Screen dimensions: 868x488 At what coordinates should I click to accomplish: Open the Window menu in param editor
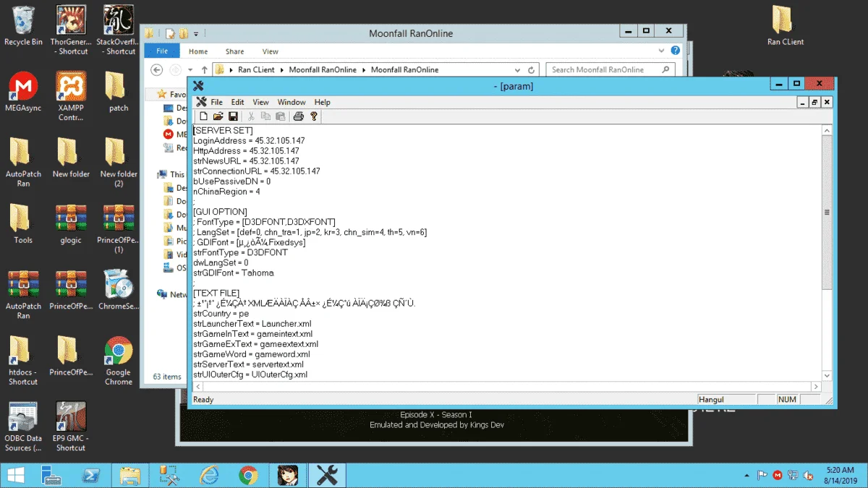[x=292, y=102]
